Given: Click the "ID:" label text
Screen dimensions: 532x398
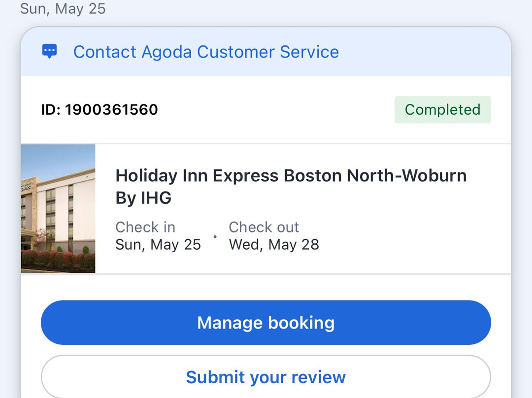Looking at the screenshot, I should (51, 109).
